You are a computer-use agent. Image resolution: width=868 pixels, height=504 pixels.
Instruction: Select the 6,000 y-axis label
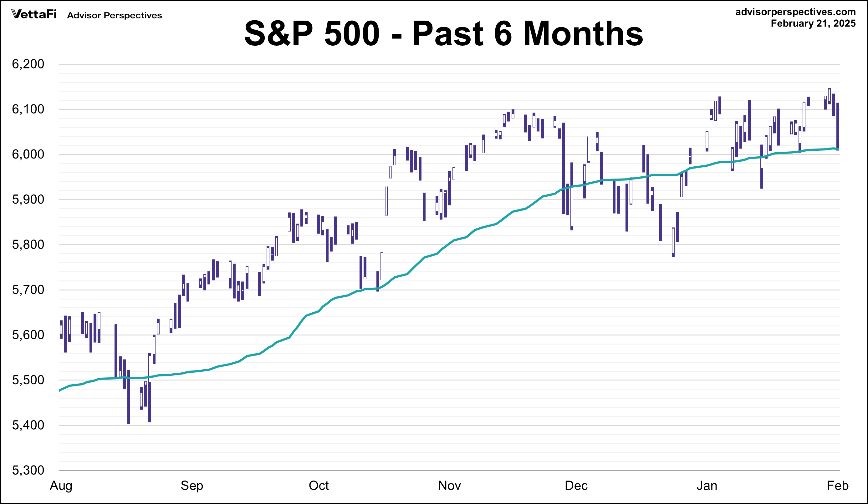[28, 154]
